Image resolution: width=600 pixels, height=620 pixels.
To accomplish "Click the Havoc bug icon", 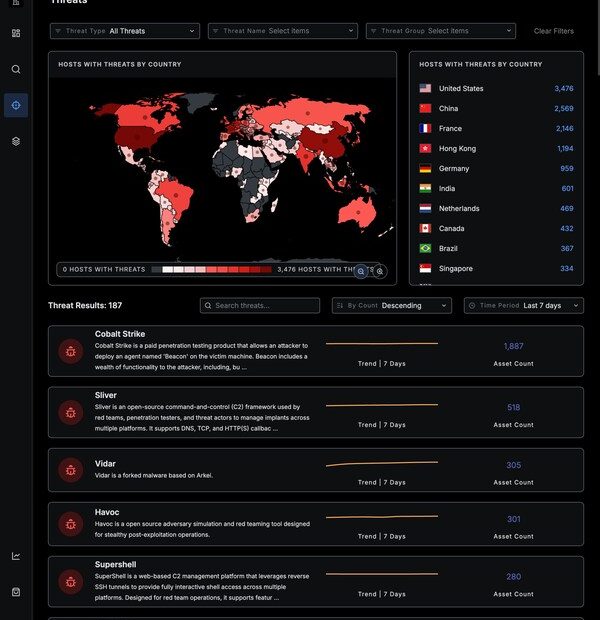I will tap(71, 524).
